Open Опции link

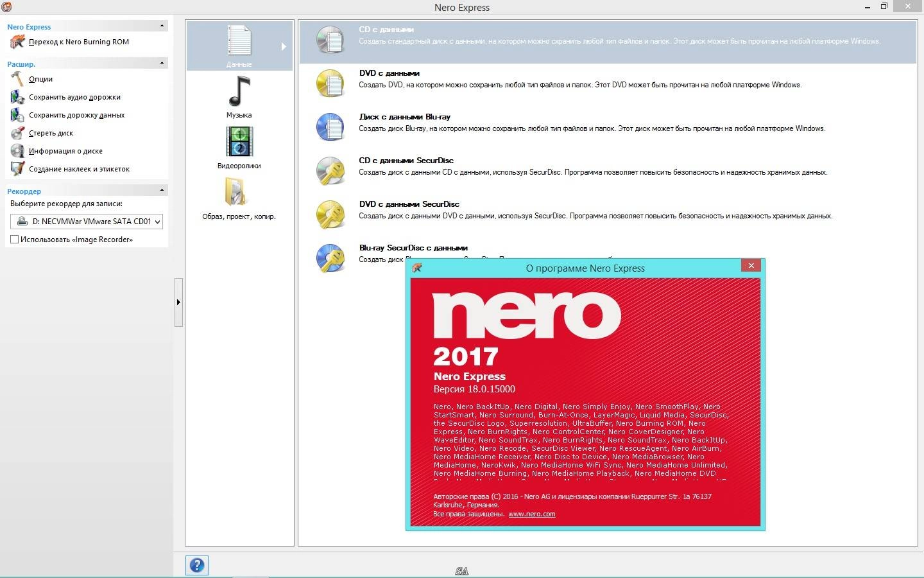pyautogui.click(x=40, y=79)
